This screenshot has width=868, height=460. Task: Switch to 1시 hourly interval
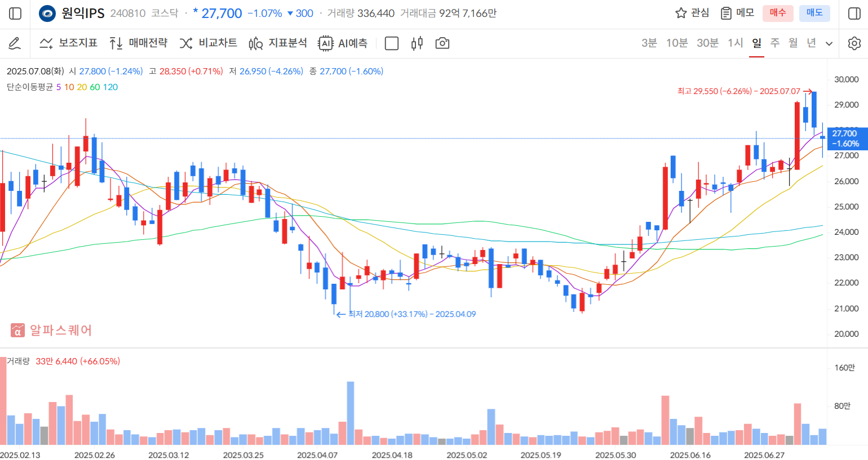click(736, 43)
